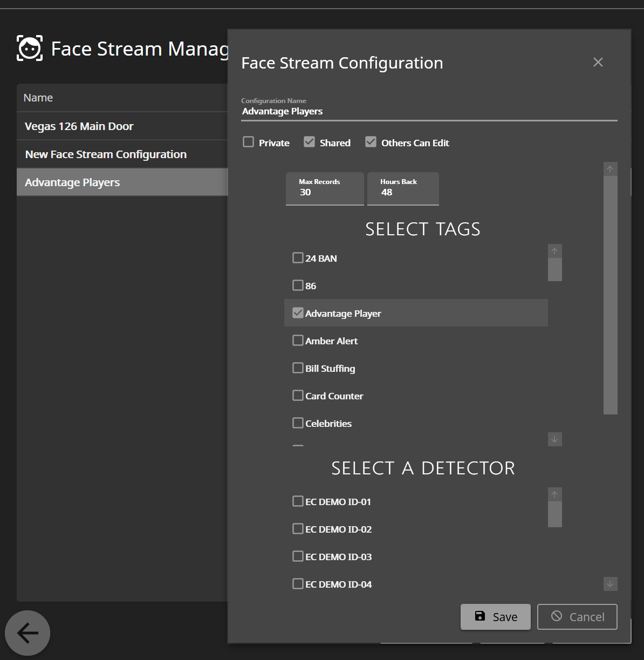644x660 pixels.
Task: Click the floppy disk Save icon
Action: pos(479,616)
